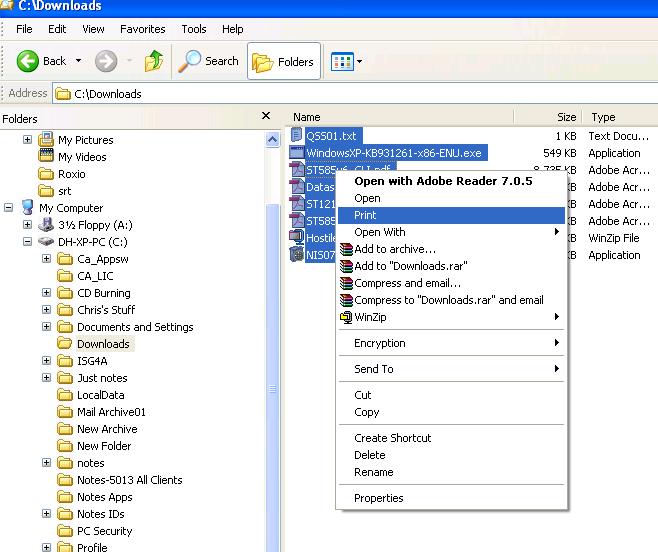Expand the Open With submenu
The height and width of the screenshot is (552, 658).
tap(452, 232)
